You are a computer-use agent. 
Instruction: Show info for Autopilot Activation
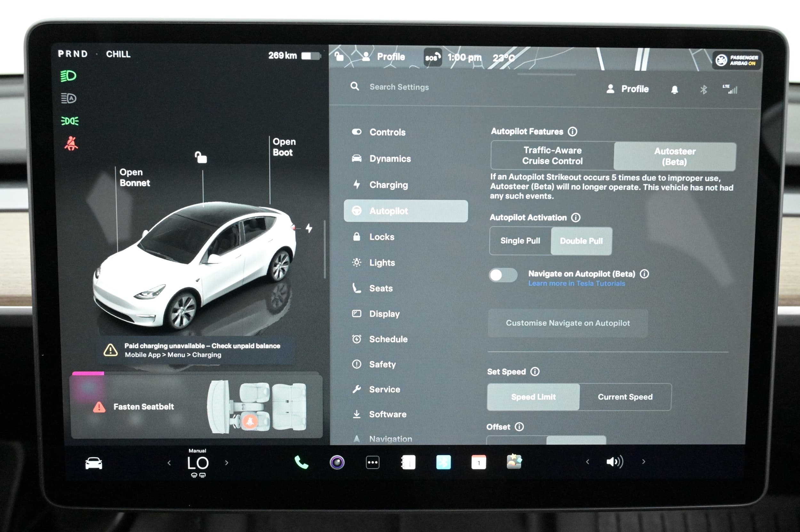click(x=576, y=217)
